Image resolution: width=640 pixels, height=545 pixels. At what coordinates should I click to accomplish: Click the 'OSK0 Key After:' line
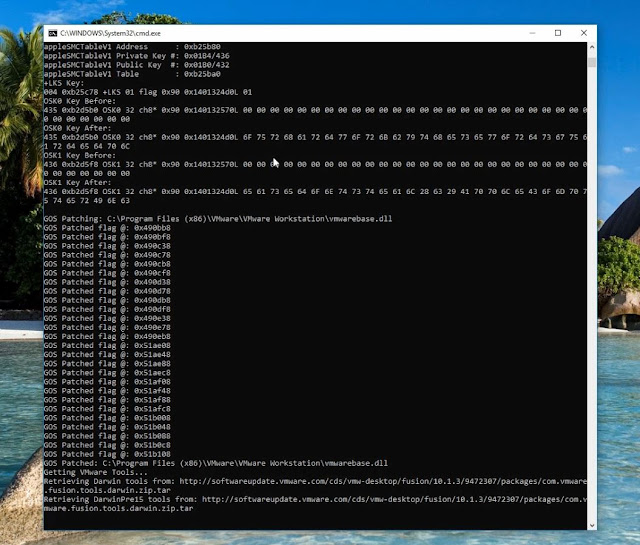tap(77, 128)
